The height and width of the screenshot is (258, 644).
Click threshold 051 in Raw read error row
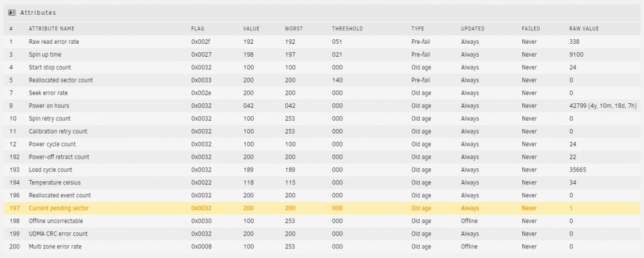tap(337, 41)
